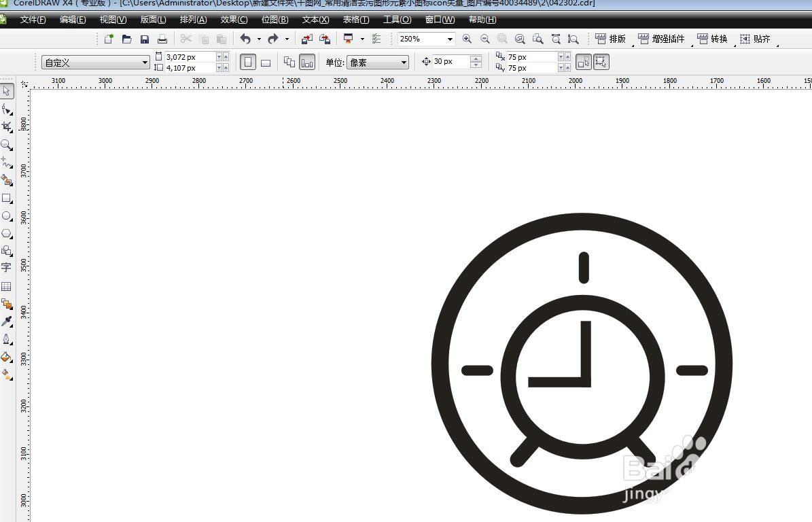Switch page orientation to landscape
812x522 pixels.
[266, 62]
